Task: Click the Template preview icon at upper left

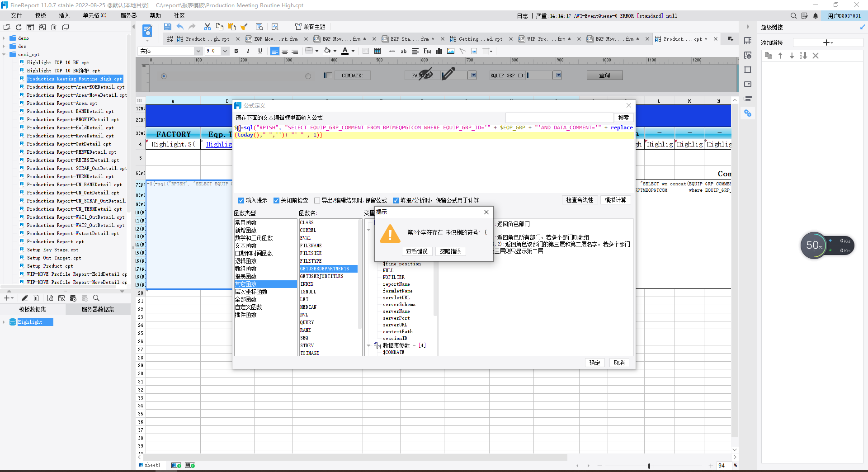Action: tap(147, 31)
